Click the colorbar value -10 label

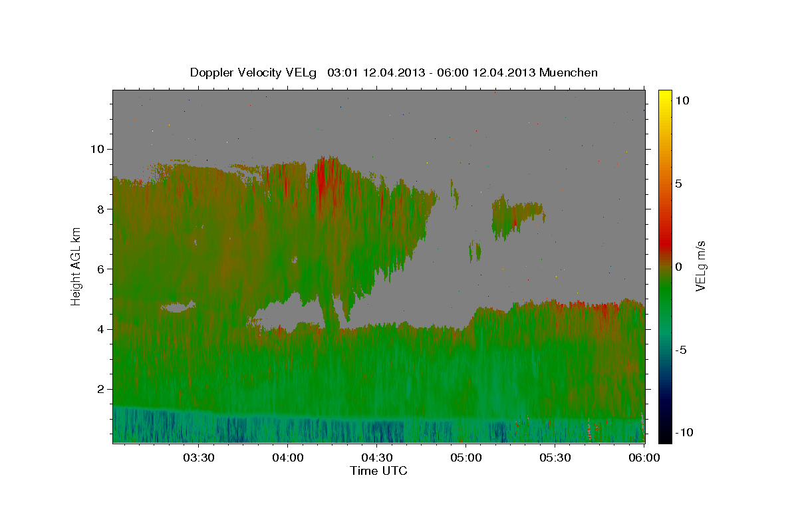click(684, 433)
